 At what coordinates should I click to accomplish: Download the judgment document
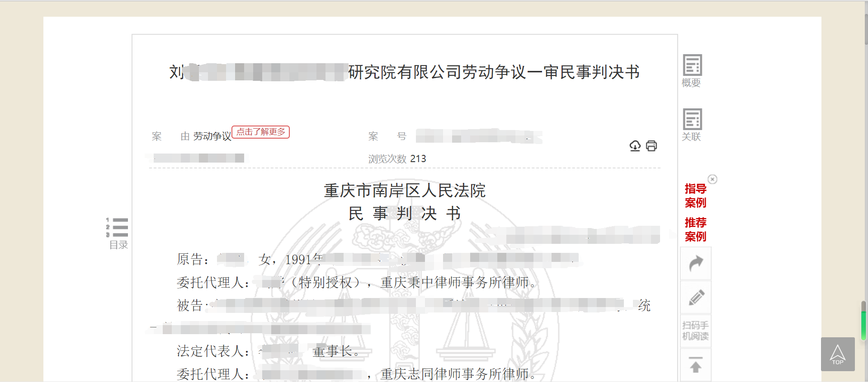pyautogui.click(x=635, y=146)
